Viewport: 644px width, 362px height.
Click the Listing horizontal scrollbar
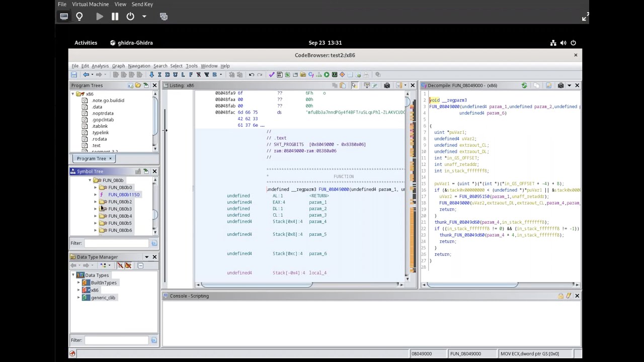tap(257, 285)
